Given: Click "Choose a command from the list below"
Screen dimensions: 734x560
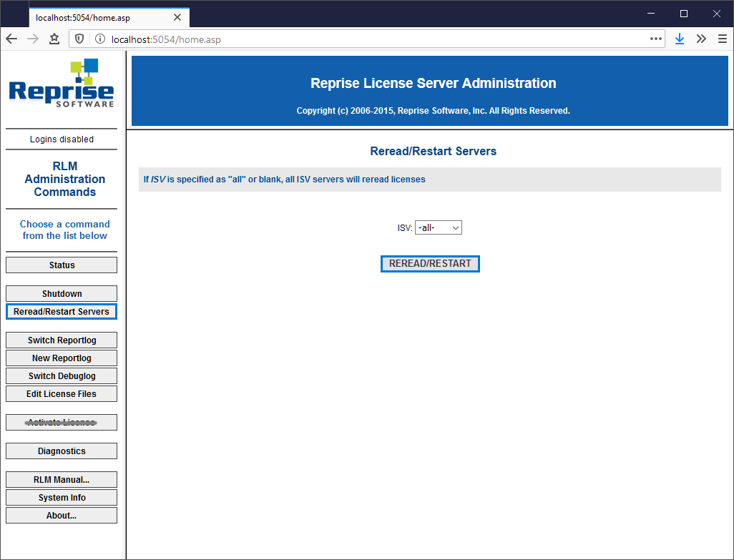Looking at the screenshot, I should tap(64, 230).
